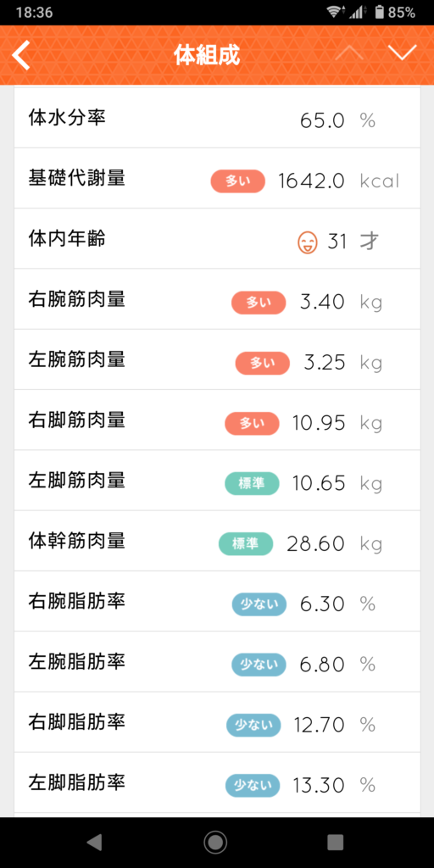Tap the Android recent apps square
Image resolution: width=434 pixels, height=868 pixels.
pos(336,842)
